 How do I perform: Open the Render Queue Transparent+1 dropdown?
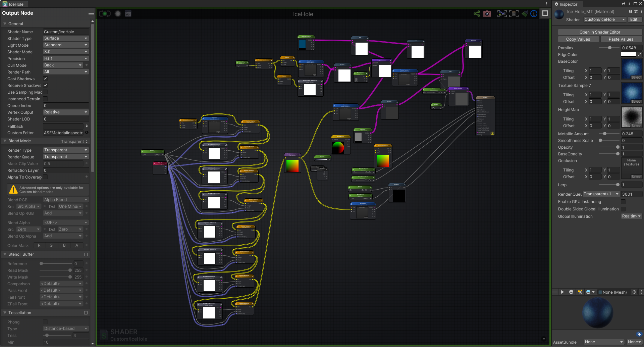pos(601,194)
